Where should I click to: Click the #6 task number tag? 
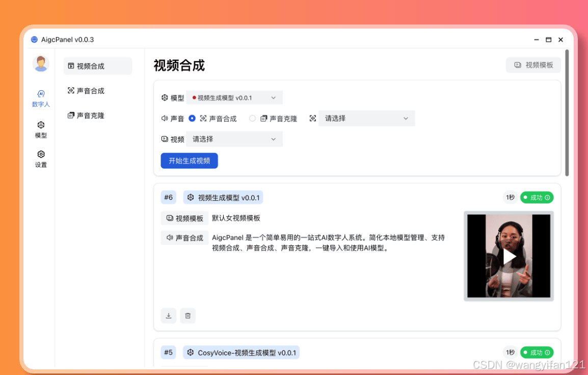168,197
